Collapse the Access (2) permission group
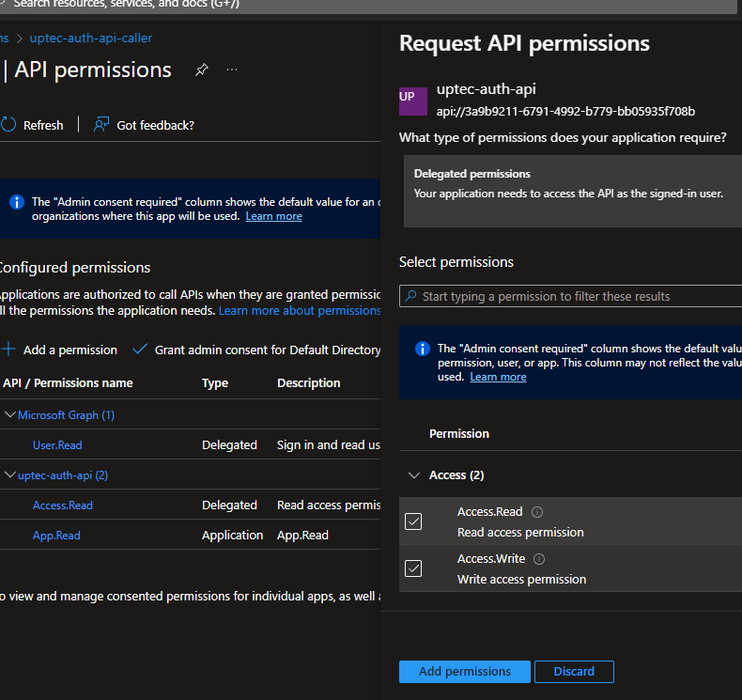 point(413,475)
